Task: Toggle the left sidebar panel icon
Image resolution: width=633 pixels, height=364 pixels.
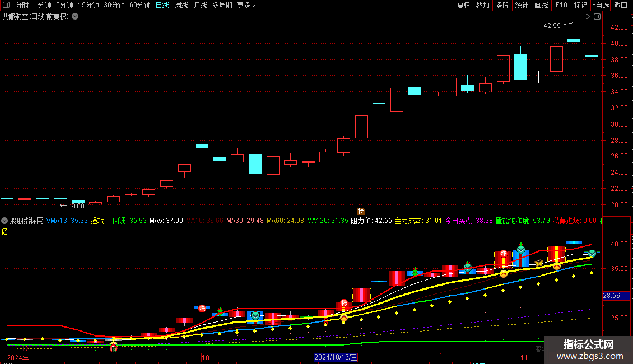Action: click(x=6, y=5)
